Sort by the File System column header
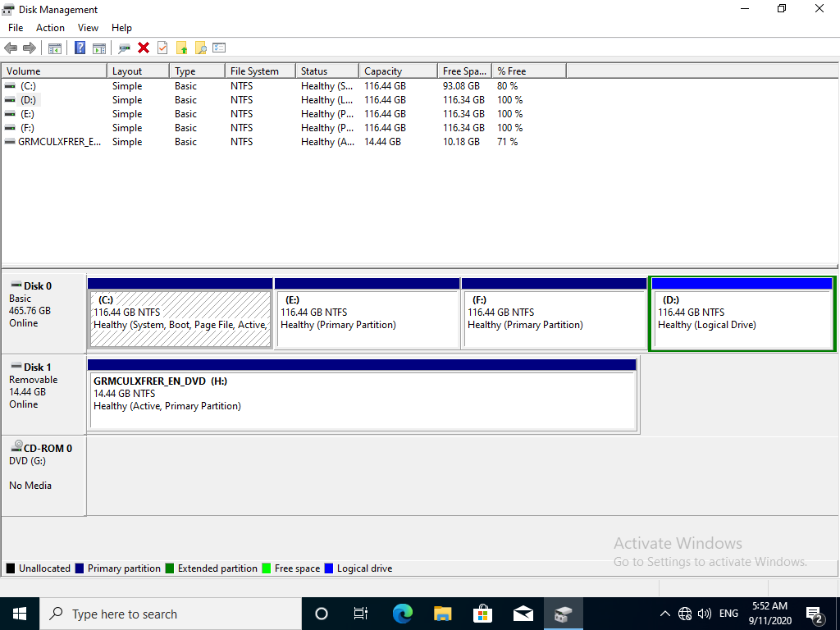Image resolution: width=840 pixels, height=630 pixels. [260, 71]
